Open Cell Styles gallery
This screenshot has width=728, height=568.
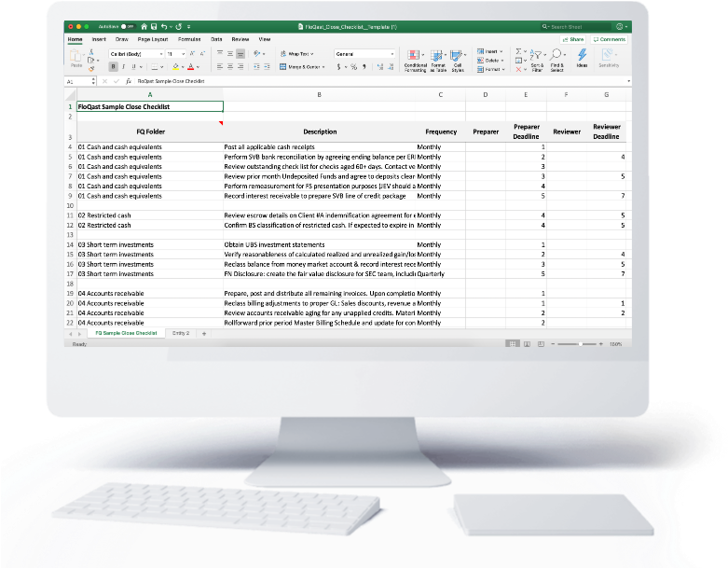coord(458,61)
